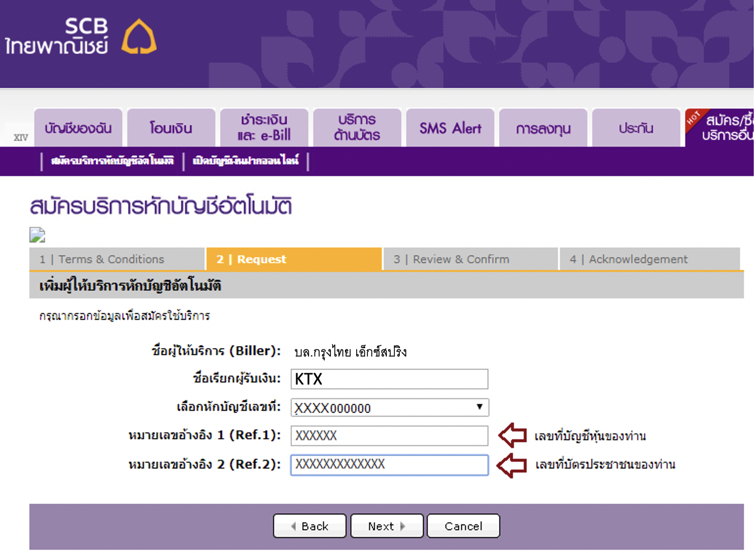Screen dimensions: 756x553
Task: Click inside the KTX payee nickname field
Action: pos(389,379)
